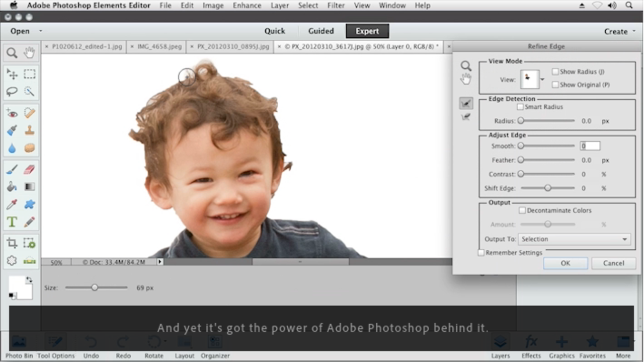644x362 pixels.
Task: Enable Smart Radius edge detection
Action: [x=521, y=107]
